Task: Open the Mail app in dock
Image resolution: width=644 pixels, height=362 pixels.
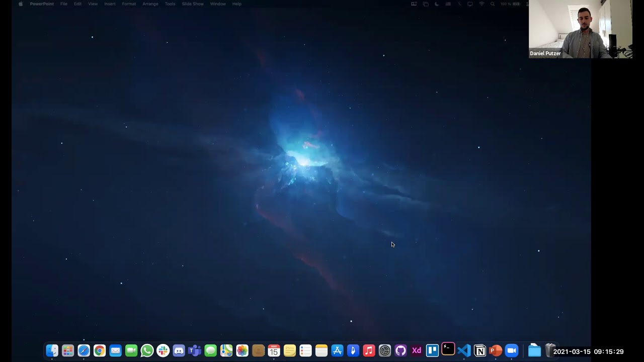Action: (x=115, y=350)
